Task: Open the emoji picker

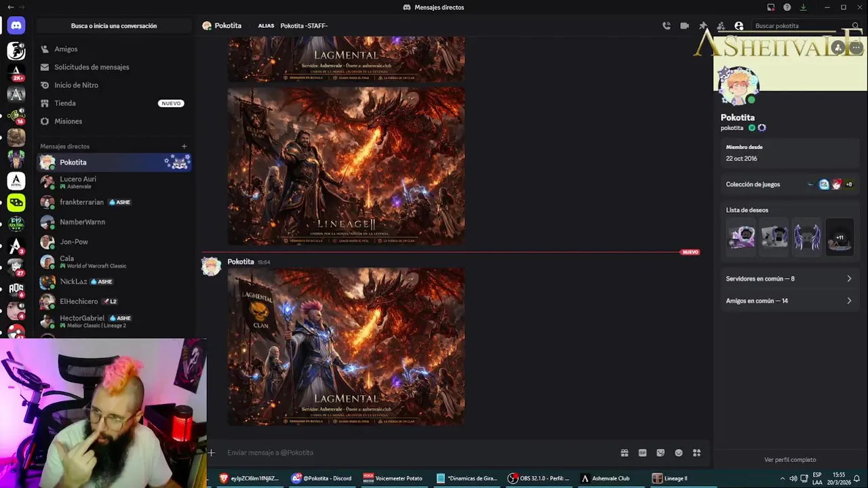Action: click(x=679, y=453)
